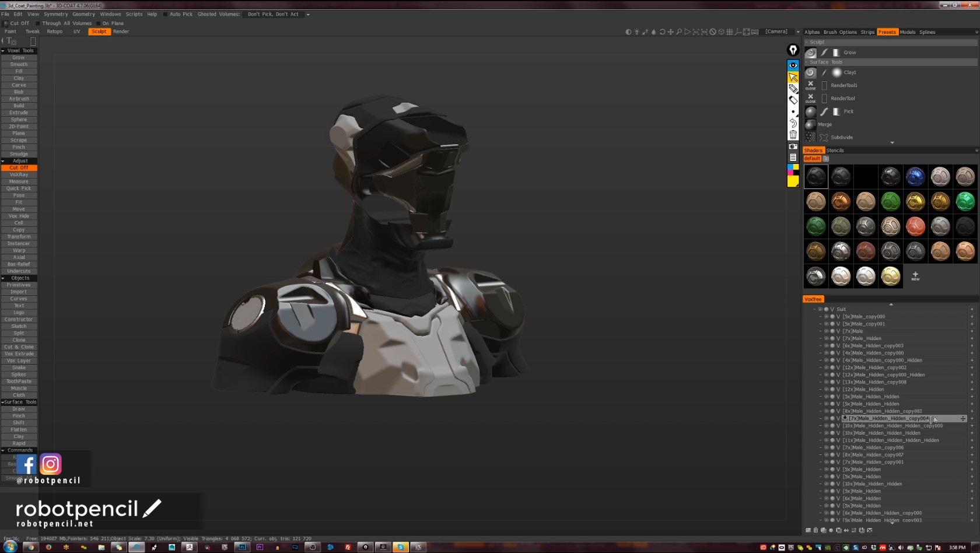This screenshot has height=553, width=980.
Task: Add a new shader with NEW plus icon
Action: tap(915, 276)
